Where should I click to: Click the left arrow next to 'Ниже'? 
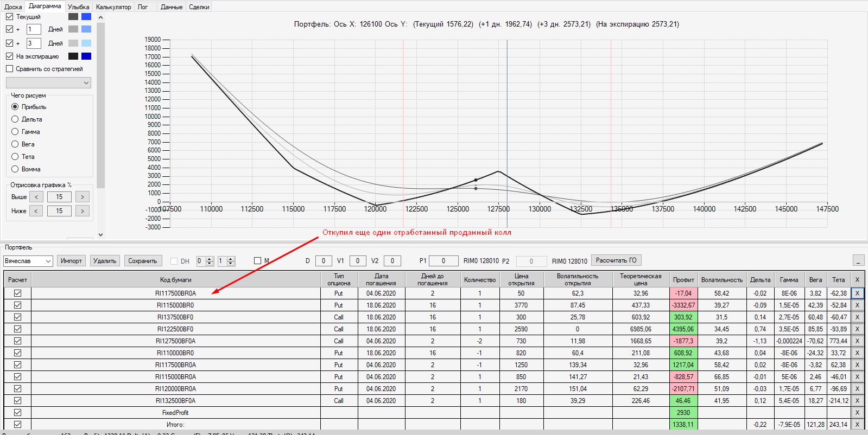(x=36, y=211)
